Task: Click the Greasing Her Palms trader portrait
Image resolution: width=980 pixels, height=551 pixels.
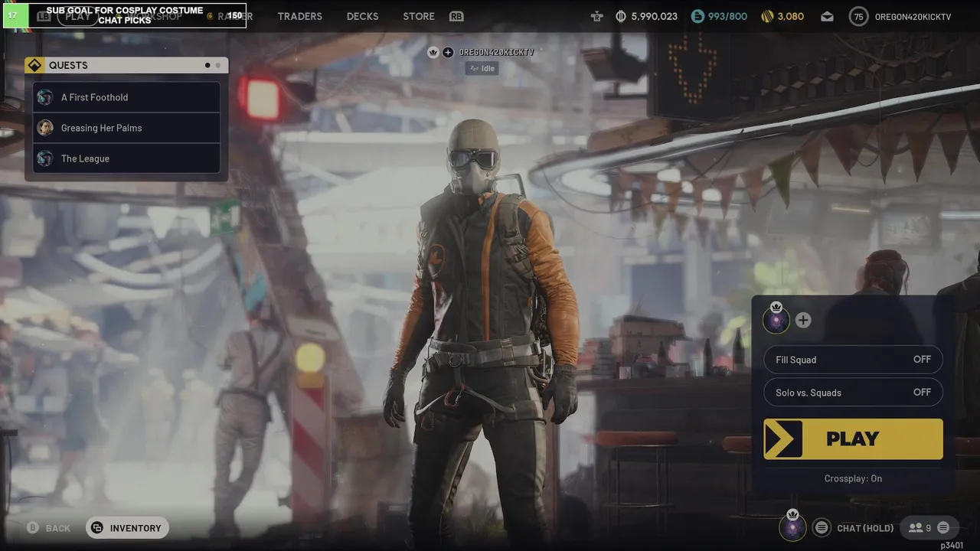Action: [x=45, y=128]
